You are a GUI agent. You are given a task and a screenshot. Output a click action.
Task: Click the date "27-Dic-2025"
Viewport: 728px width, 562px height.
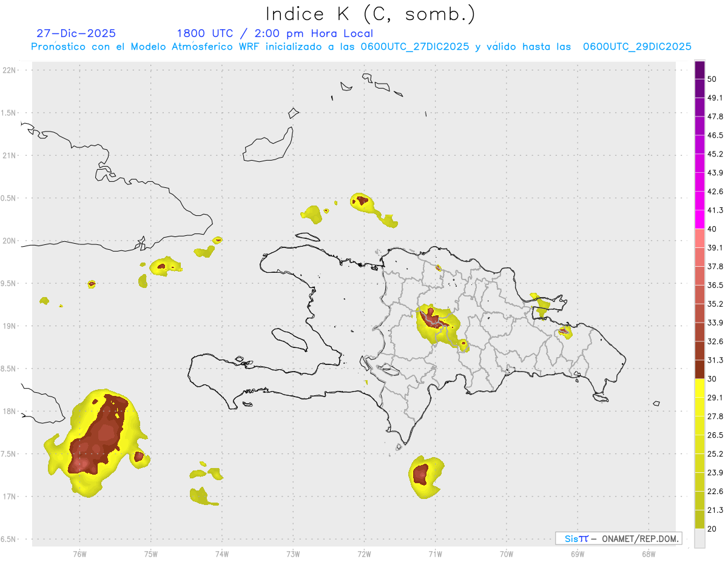76,33
